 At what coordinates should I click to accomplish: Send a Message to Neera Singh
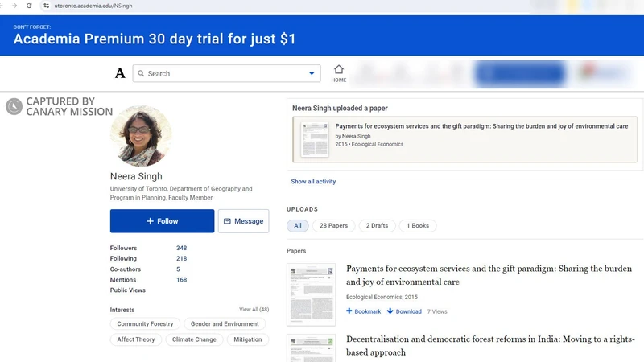tap(244, 221)
